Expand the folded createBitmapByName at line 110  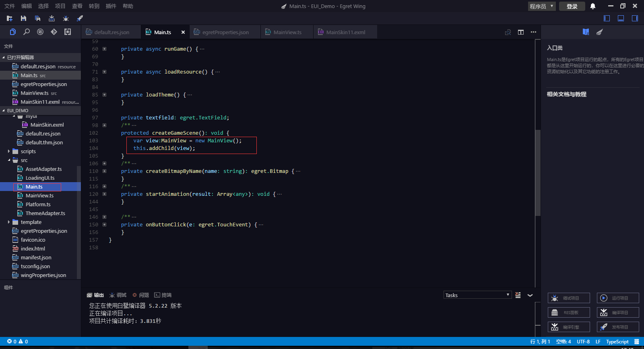coord(104,171)
